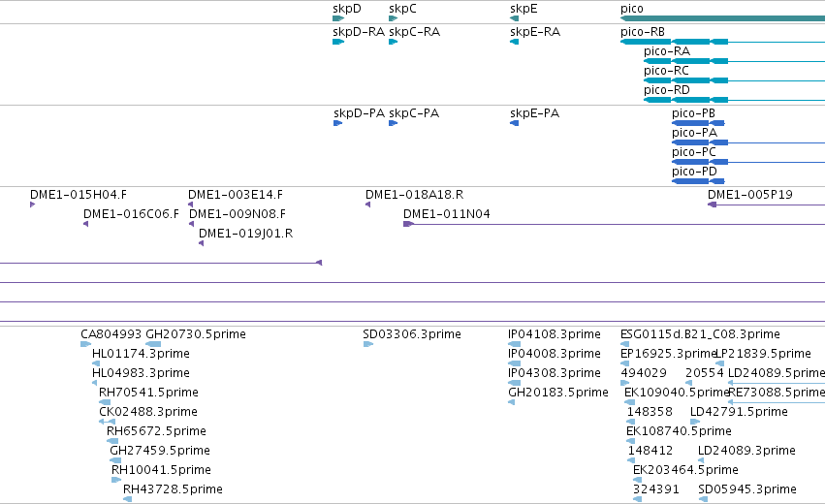Image resolution: width=825 pixels, height=504 pixels.
Task: Select the skpD-RA transcript feature
Action: pos(338,42)
